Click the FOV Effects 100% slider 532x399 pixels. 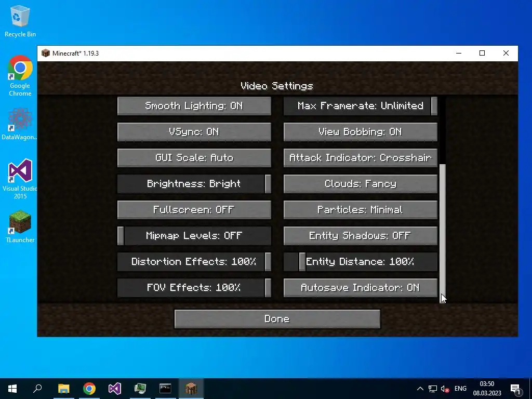pos(194,288)
